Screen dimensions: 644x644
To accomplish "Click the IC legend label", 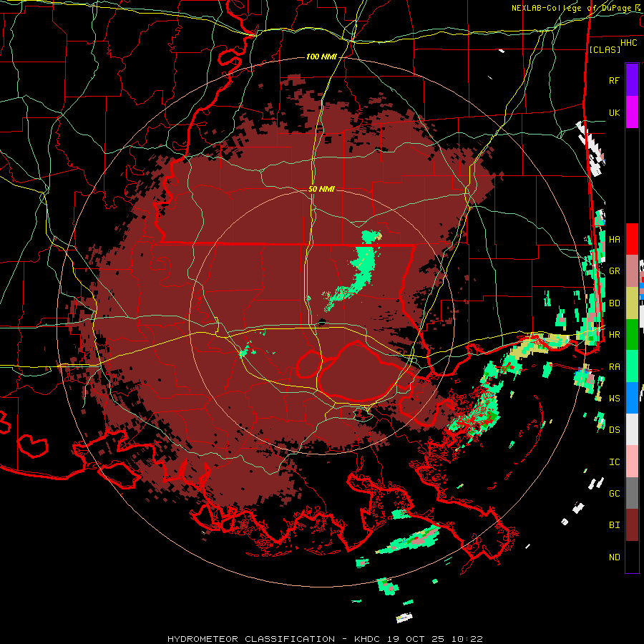I will click(614, 462).
